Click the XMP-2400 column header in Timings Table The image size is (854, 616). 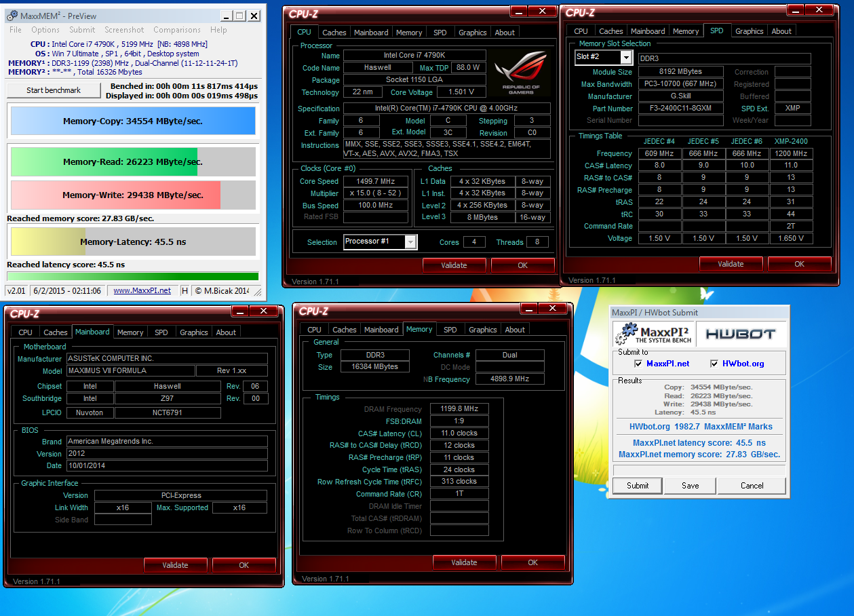(x=790, y=141)
